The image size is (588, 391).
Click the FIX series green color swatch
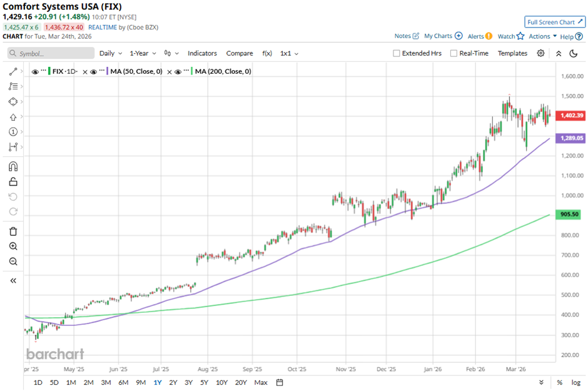tap(49, 71)
